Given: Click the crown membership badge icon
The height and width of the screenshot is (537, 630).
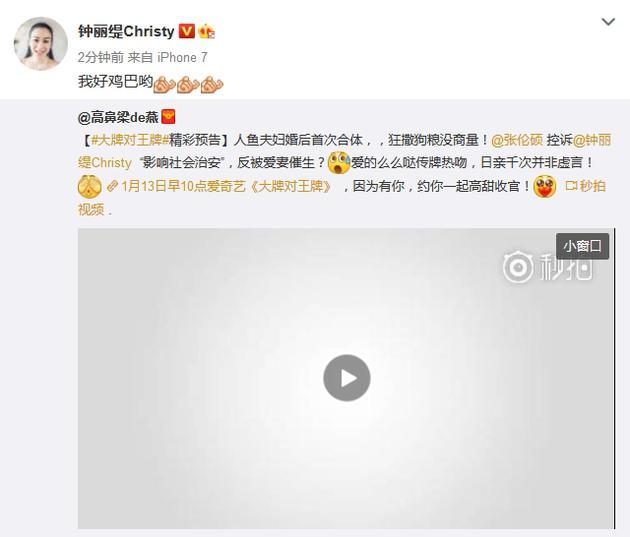Looking at the screenshot, I should [206, 31].
